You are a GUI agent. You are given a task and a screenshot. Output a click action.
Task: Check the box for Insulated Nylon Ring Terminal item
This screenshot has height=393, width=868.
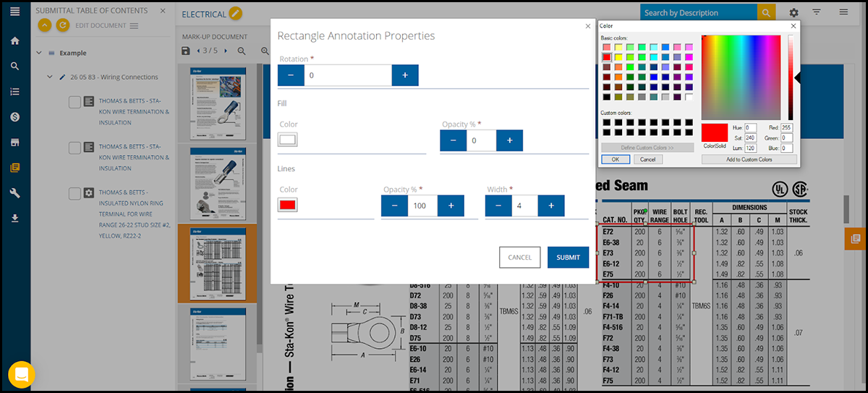click(75, 193)
